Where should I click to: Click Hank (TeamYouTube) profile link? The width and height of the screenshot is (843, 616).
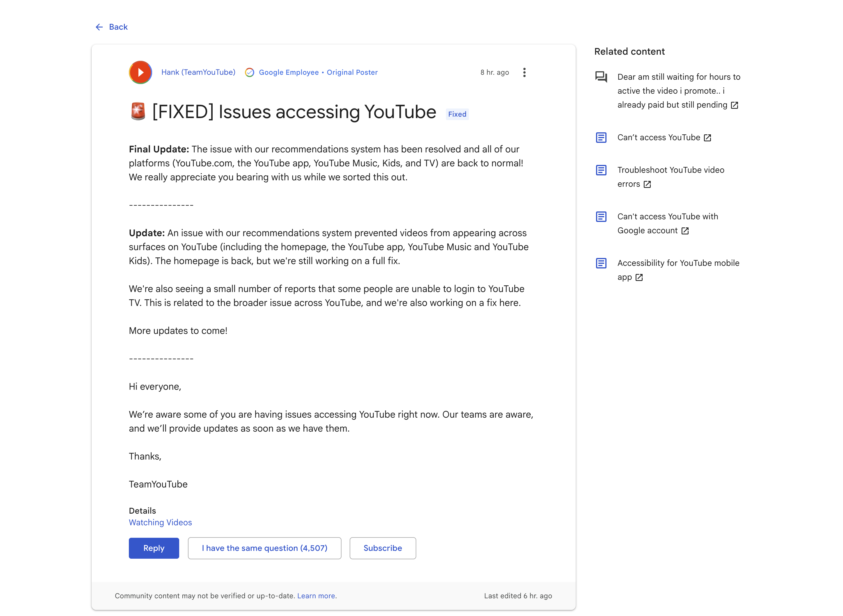(198, 72)
